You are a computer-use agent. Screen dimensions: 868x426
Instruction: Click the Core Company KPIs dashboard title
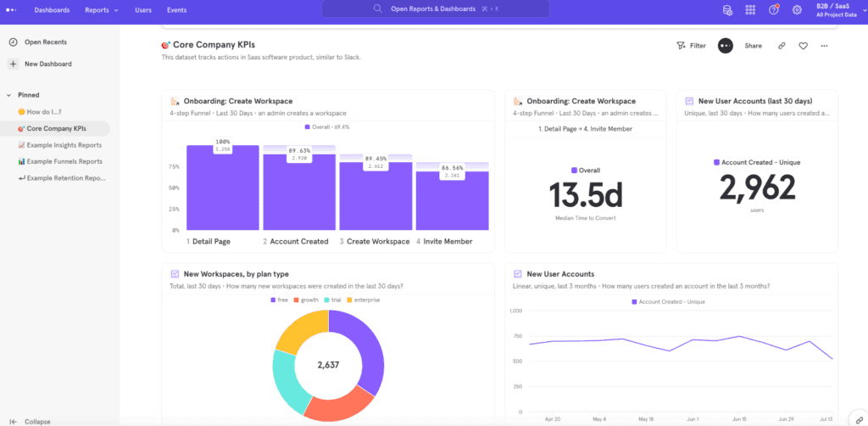click(x=214, y=45)
